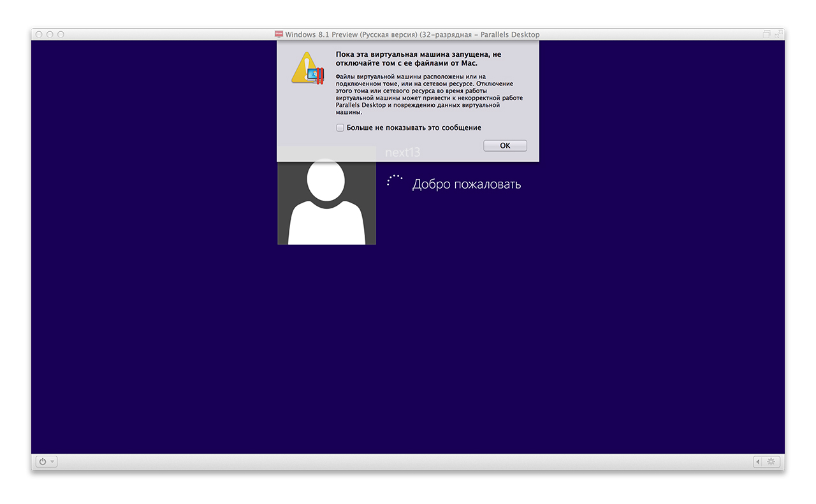Screen dimensions: 816x504
Task: Click the red Parallels VM icon in title bar
Action: click(x=279, y=34)
